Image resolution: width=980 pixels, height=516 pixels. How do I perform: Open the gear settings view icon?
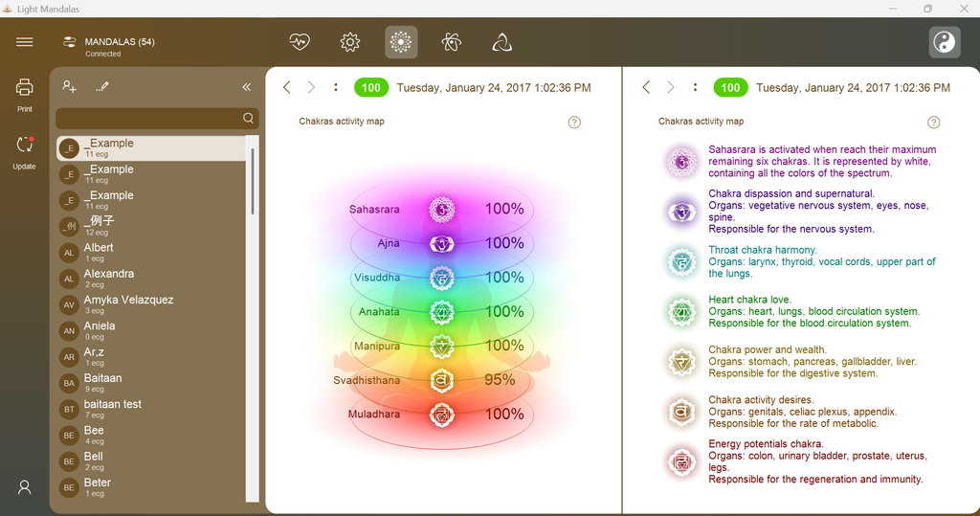[x=350, y=42]
